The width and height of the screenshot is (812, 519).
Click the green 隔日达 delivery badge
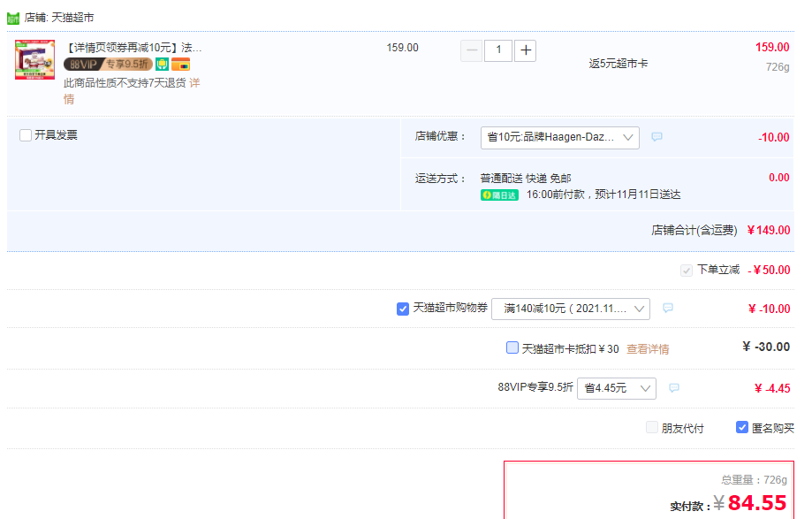(499, 195)
